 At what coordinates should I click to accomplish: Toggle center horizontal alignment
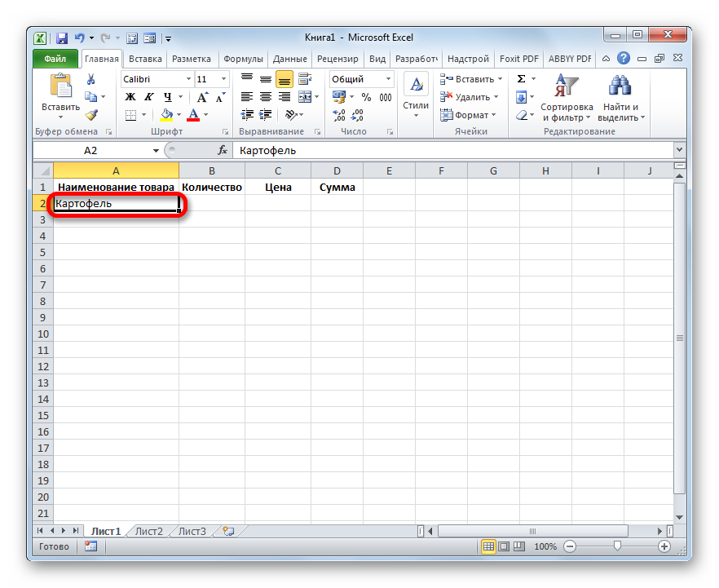(265, 97)
